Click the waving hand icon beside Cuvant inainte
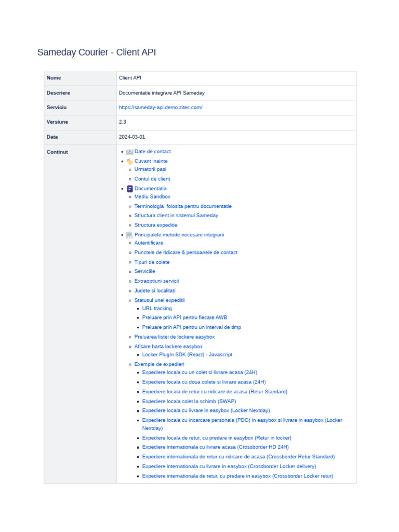 (x=129, y=162)
